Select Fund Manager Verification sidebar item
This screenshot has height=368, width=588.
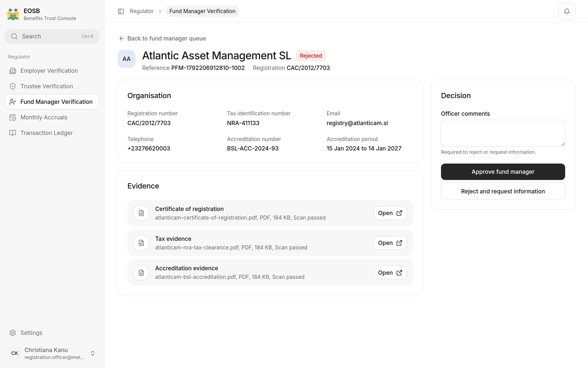pyautogui.click(x=52, y=102)
